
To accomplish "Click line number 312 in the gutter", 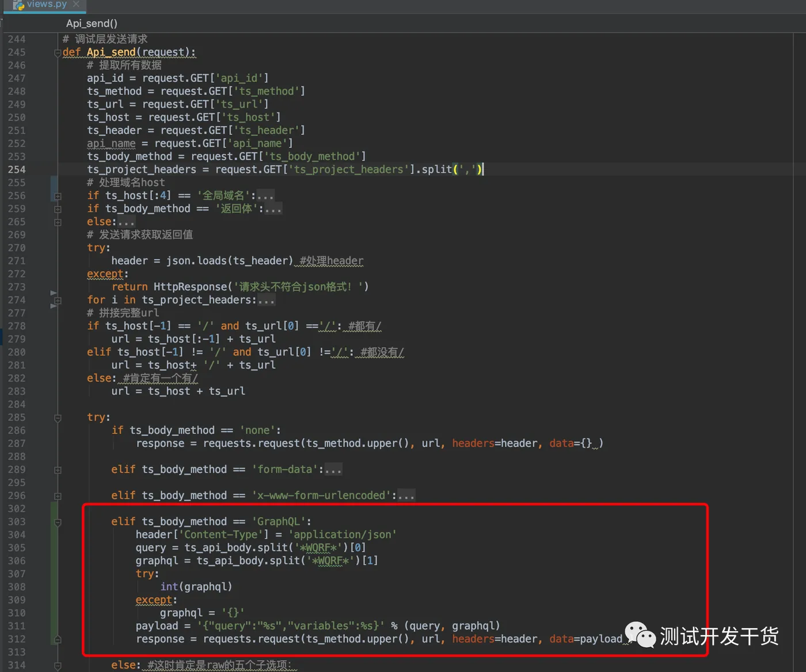I will [17, 639].
